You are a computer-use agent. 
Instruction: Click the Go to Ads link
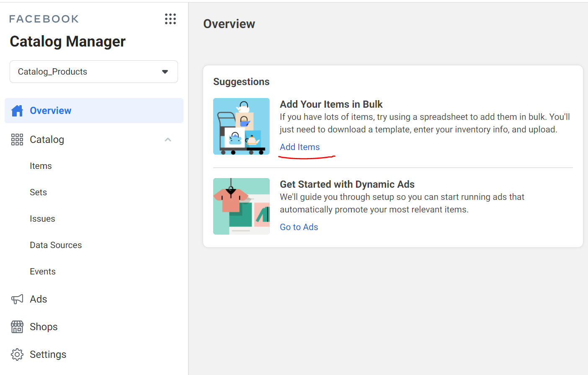[x=299, y=227]
